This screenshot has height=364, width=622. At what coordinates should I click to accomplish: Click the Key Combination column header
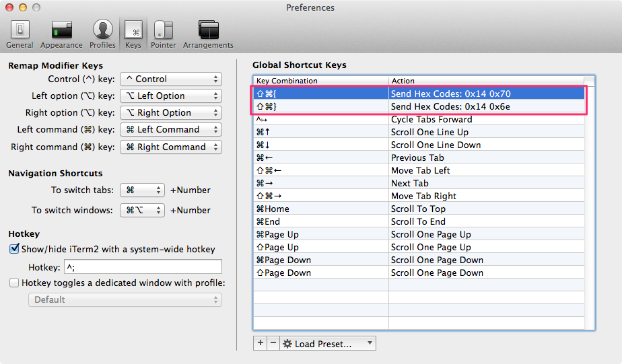click(321, 81)
